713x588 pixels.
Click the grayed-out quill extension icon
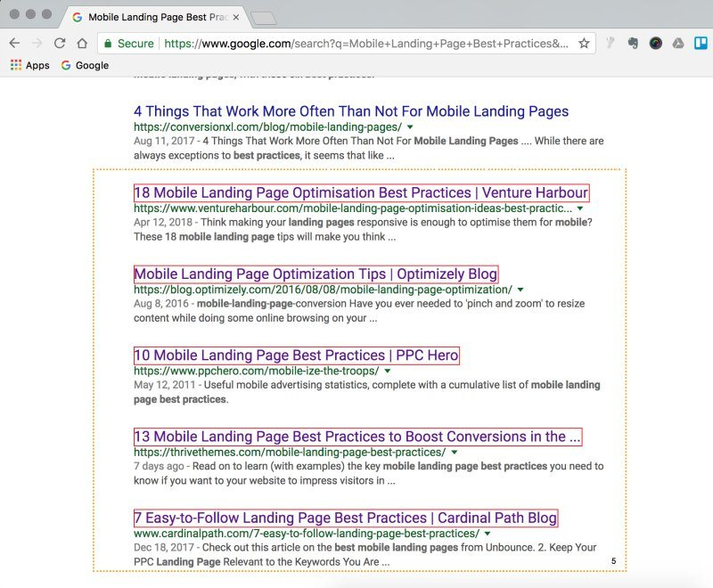click(611, 43)
